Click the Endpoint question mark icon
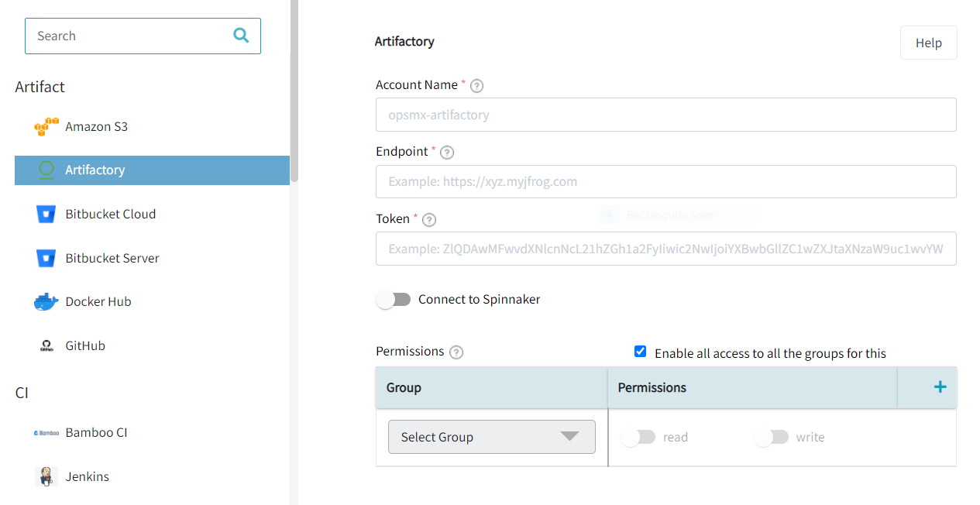This screenshot has height=505, width=980. (x=446, y=153)
